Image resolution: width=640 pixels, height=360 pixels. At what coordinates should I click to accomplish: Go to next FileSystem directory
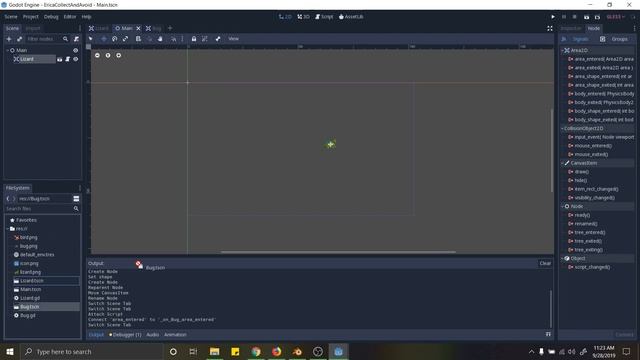click(x=13, y=199)
